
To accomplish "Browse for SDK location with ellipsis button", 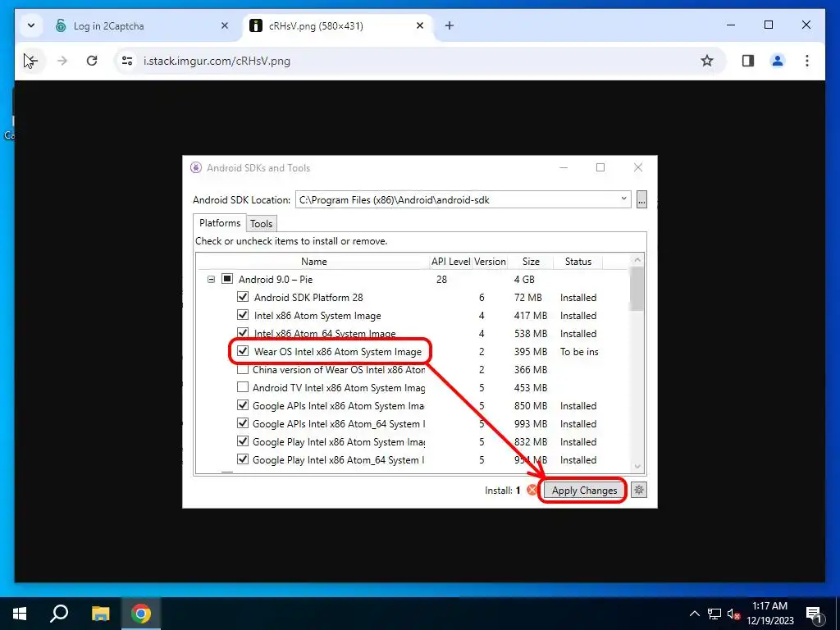I will click(x=641, y=199).
